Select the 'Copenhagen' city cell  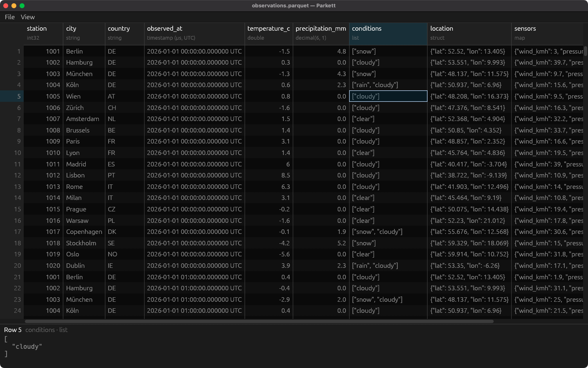pos(84,232)
